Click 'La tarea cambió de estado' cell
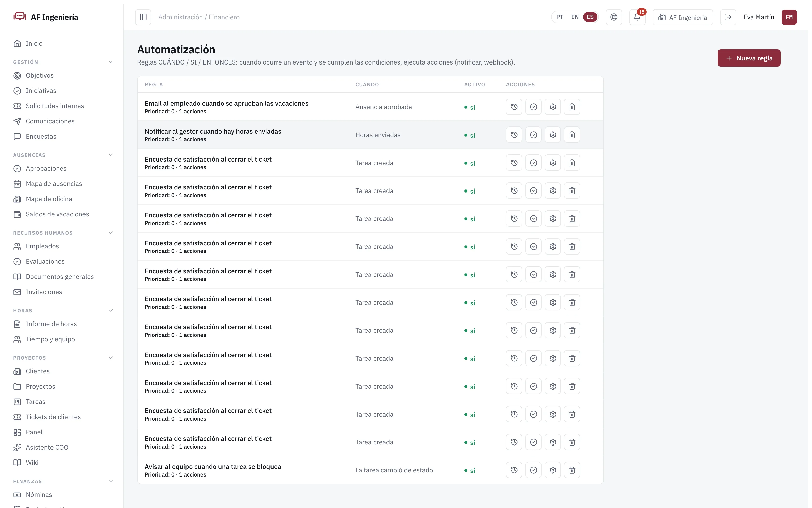Viewport: 812px width, 508px height. 394,470
